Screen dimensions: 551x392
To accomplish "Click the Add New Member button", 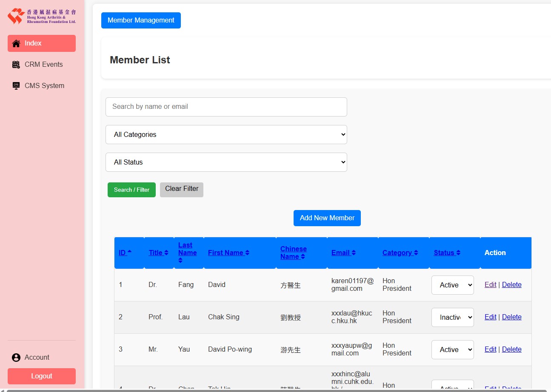I will tap(327, 218).
